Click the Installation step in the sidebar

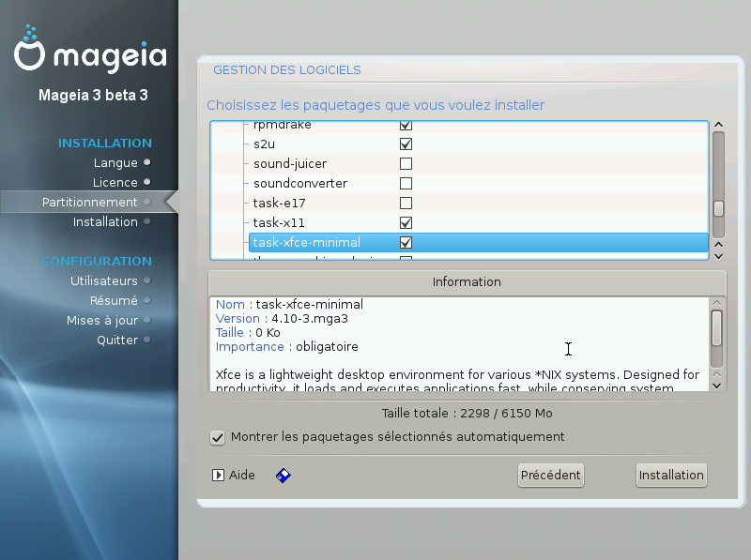(105, 221)
